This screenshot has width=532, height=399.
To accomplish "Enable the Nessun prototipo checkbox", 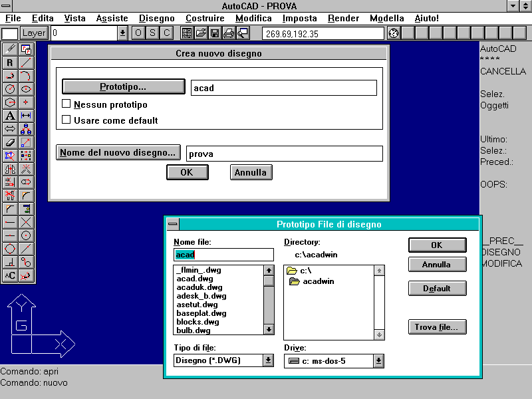I will point(66,104).
